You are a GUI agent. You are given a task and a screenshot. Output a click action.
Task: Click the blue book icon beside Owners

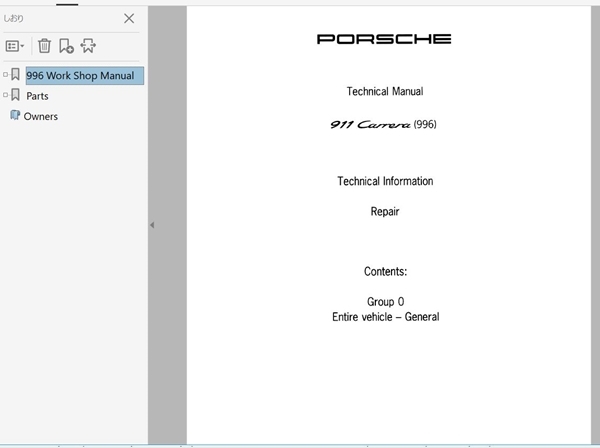pos(15,115)
